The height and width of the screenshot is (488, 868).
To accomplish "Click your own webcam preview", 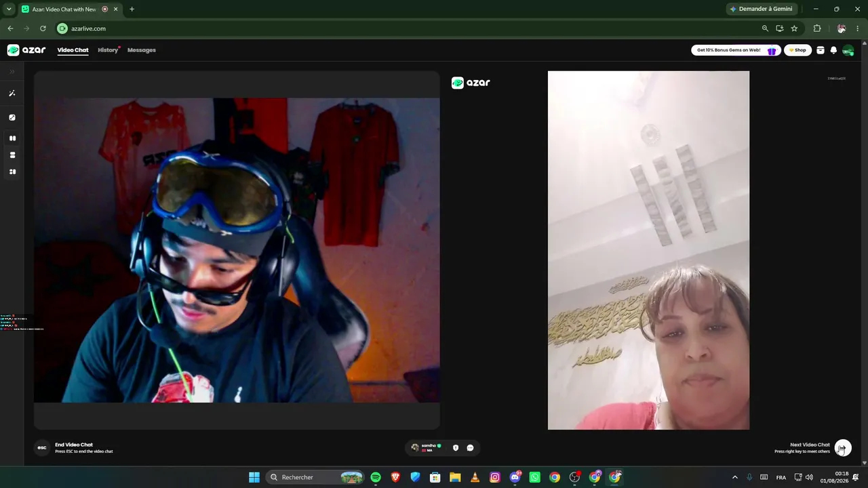I will (237, 250).
